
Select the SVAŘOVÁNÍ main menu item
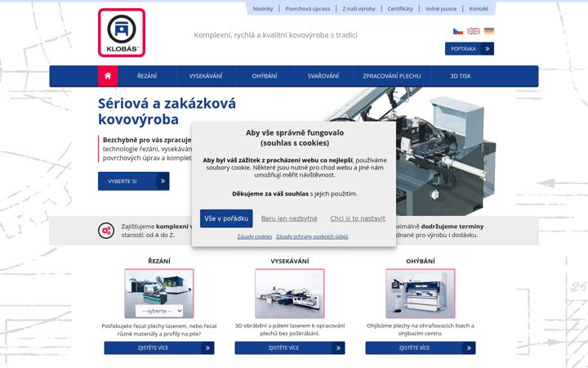tap(323, 76)
